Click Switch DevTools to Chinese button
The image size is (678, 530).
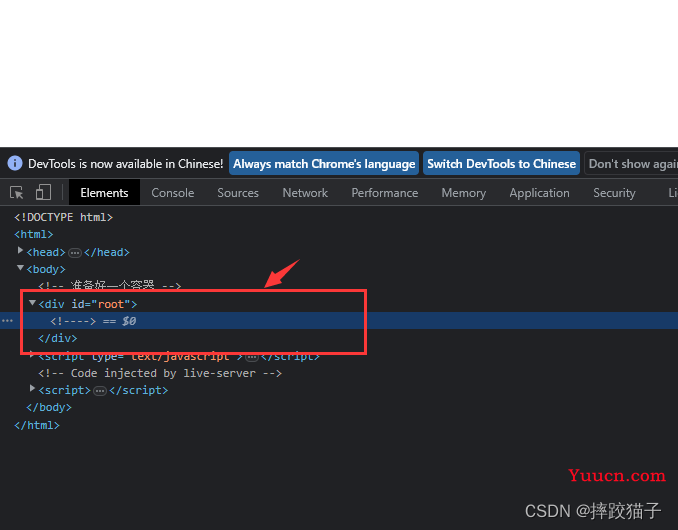click(x=501, y=163)
